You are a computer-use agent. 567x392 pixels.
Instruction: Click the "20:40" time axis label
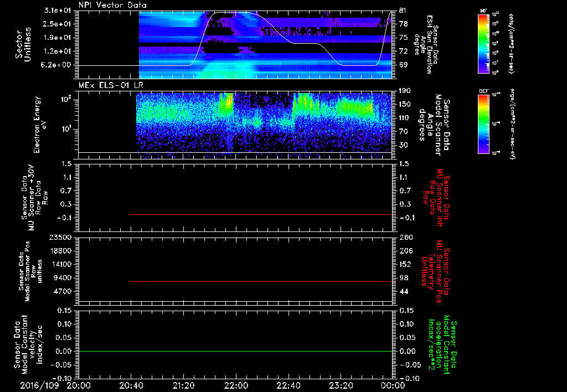[x=131, y=385]
